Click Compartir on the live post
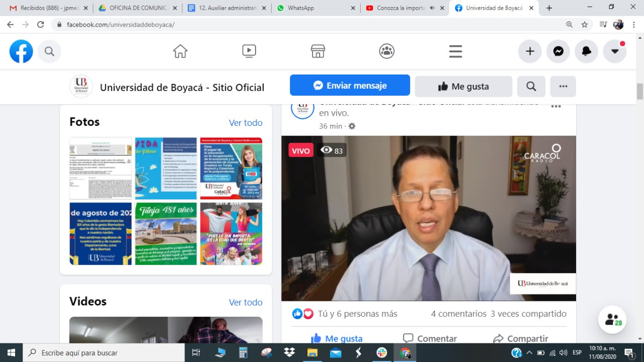This screenshot has height=362, width=644. tap(520, 338)
